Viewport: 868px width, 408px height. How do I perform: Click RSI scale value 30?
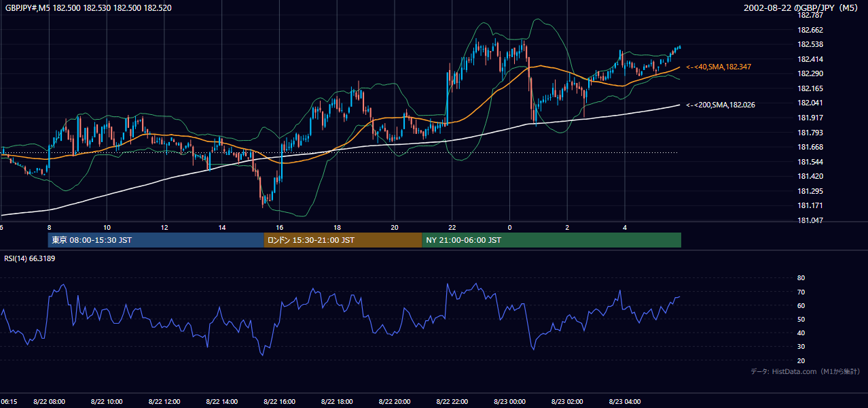801,347
